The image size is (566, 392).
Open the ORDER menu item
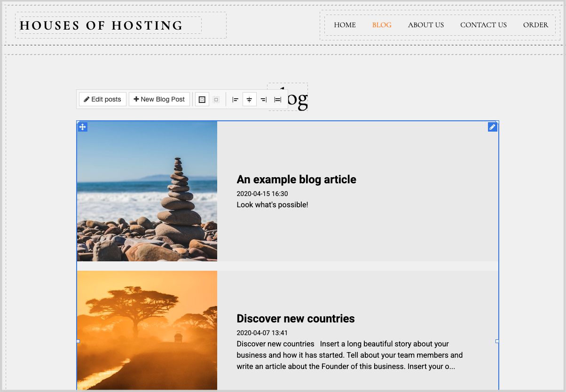535,25
